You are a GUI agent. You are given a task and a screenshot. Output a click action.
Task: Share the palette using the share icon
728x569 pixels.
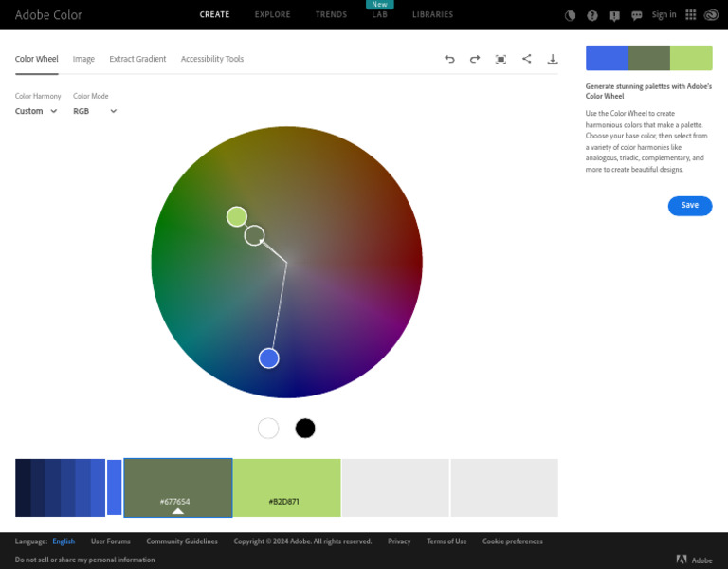(527, 59)
